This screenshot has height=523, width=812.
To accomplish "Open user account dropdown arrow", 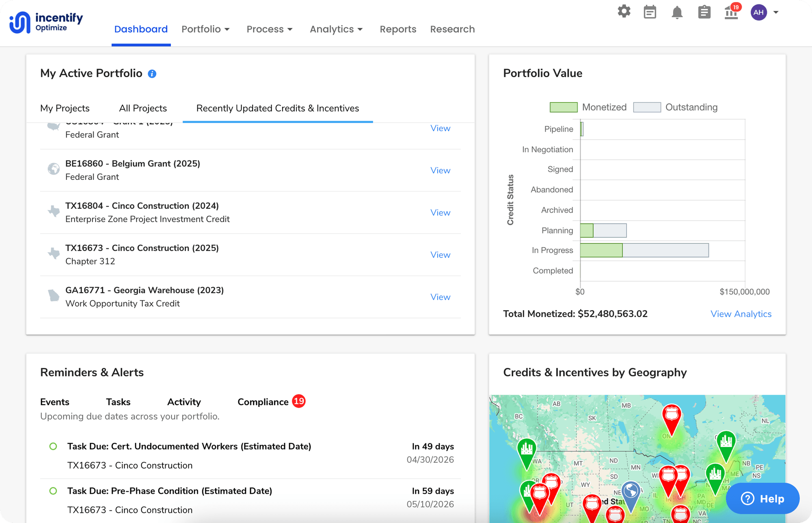I will pos(776,13).
